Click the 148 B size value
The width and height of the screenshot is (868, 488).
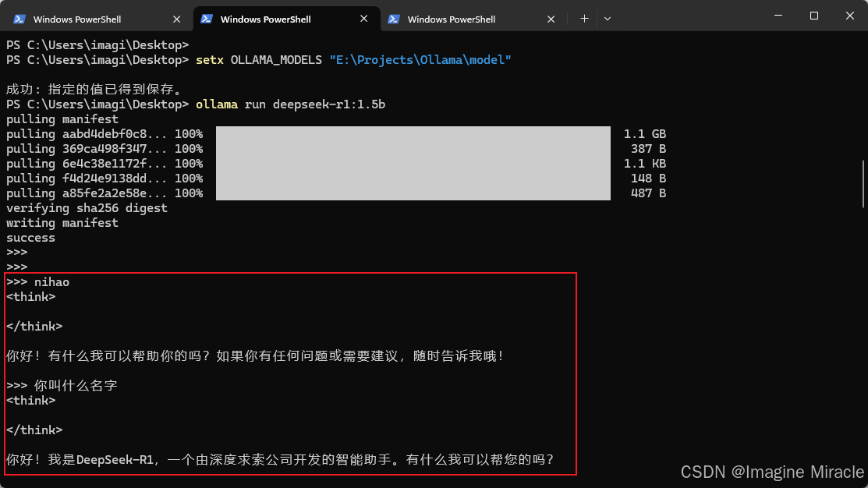648,179
